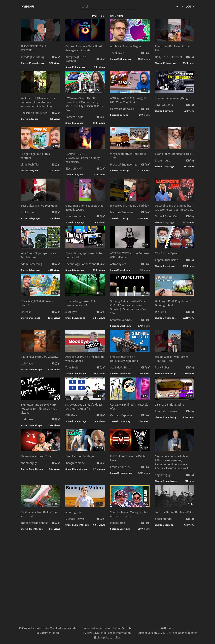Go to the INVIDIOUS home logo
Image resolution: width=215 pixels, height=644 pixels.
27,7
